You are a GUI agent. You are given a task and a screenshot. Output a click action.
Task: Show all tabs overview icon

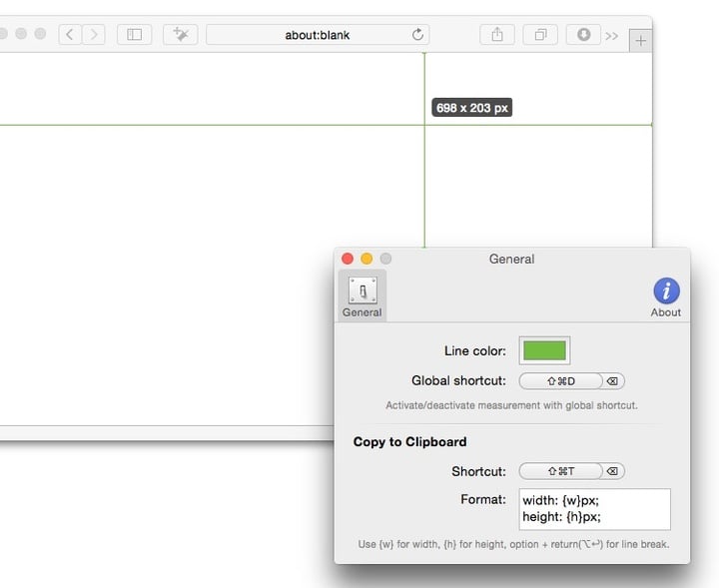540,35
